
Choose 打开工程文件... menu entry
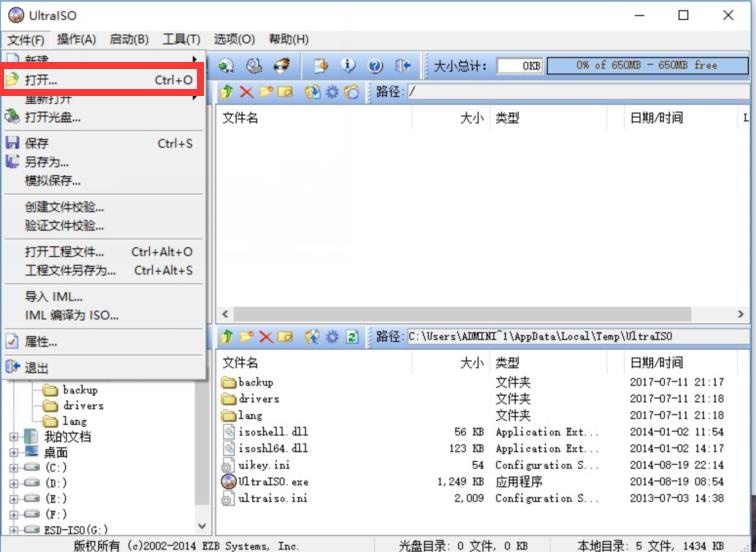[104, 252]
